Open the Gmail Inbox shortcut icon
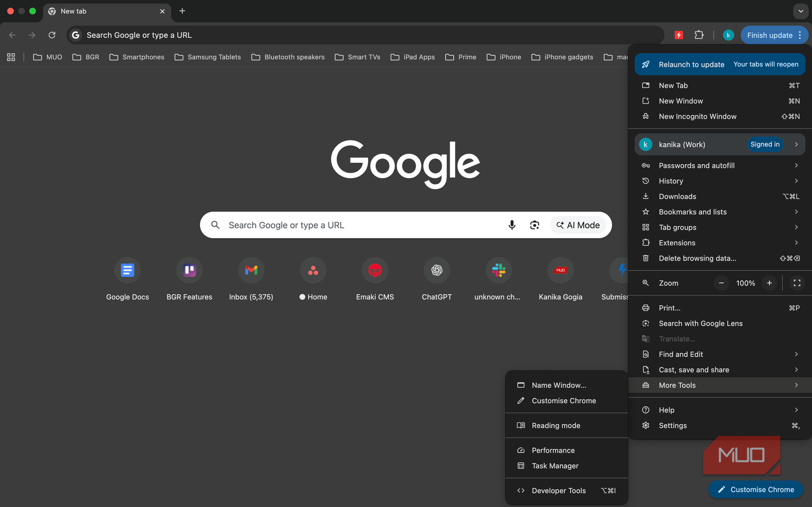Viewport: 812px width, 507px height. [251, 270]
